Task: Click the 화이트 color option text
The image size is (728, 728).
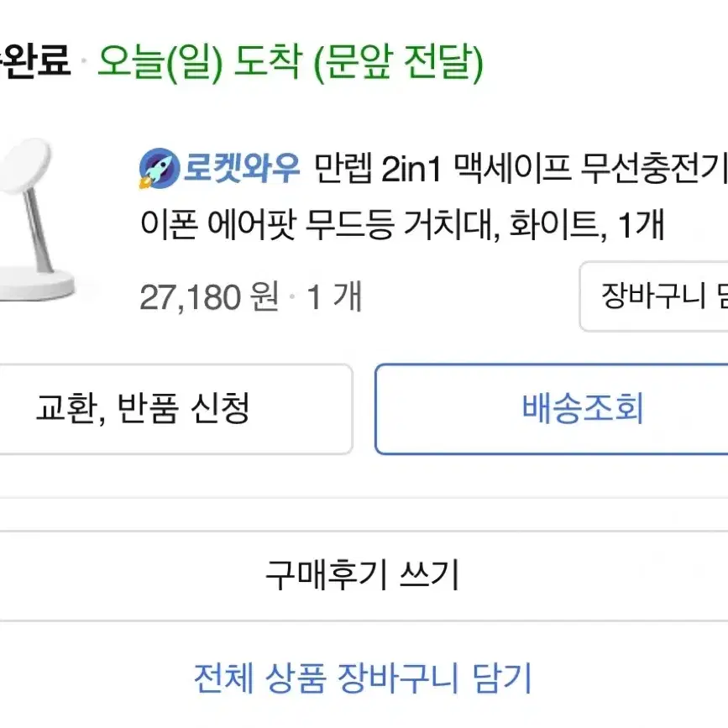Action: click(554, 225)
